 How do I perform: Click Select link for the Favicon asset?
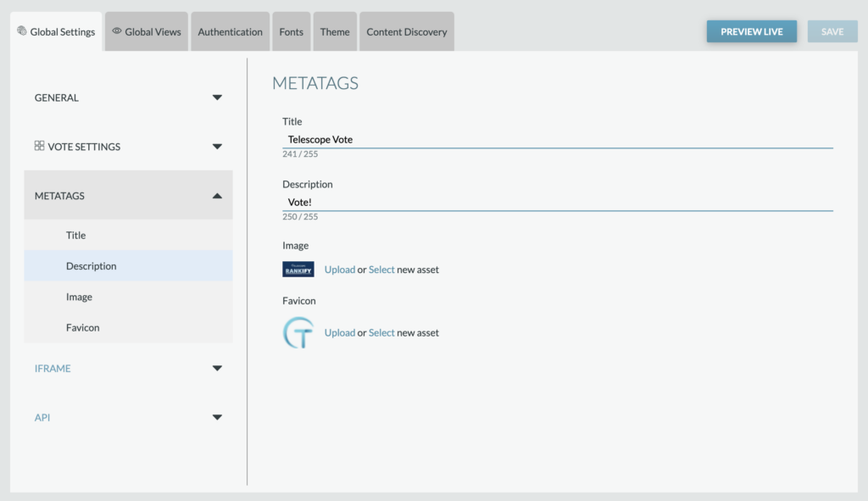tap(381, 332)
